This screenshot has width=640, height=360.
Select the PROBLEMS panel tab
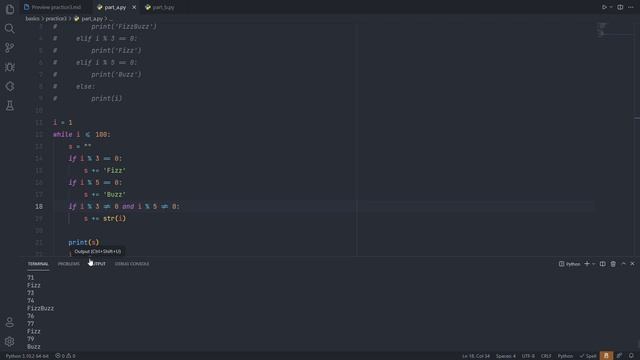pyautogui.click(x=69, y=264)
